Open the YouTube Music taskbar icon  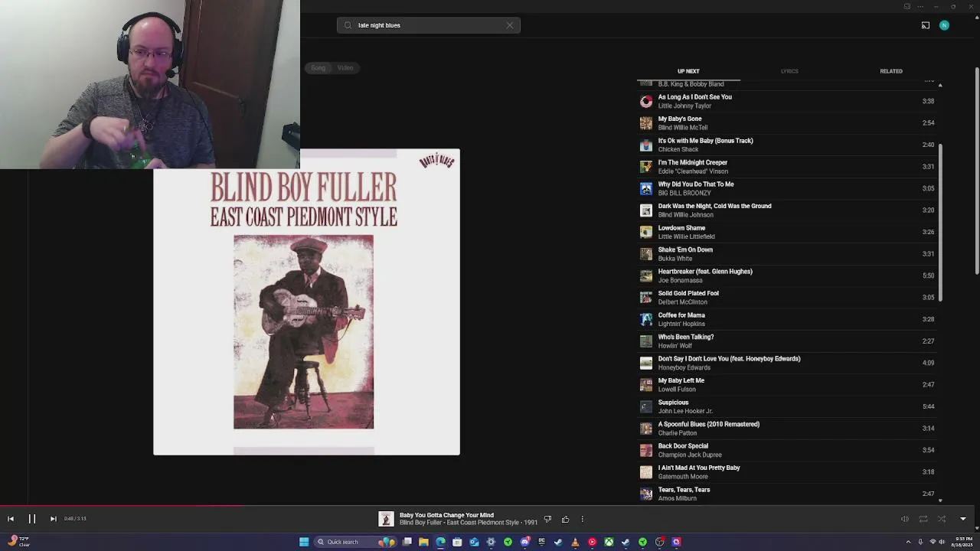pos(592,542)
